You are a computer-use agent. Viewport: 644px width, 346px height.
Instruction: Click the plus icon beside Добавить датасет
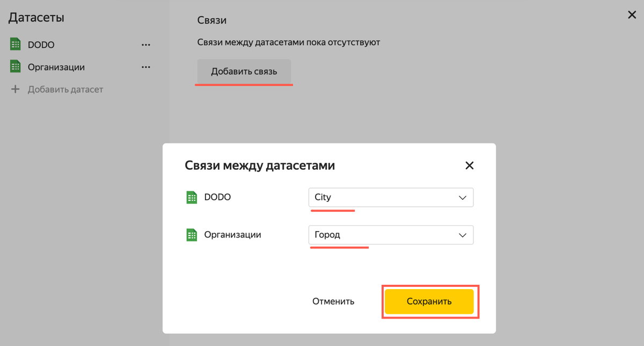(16, 89)
